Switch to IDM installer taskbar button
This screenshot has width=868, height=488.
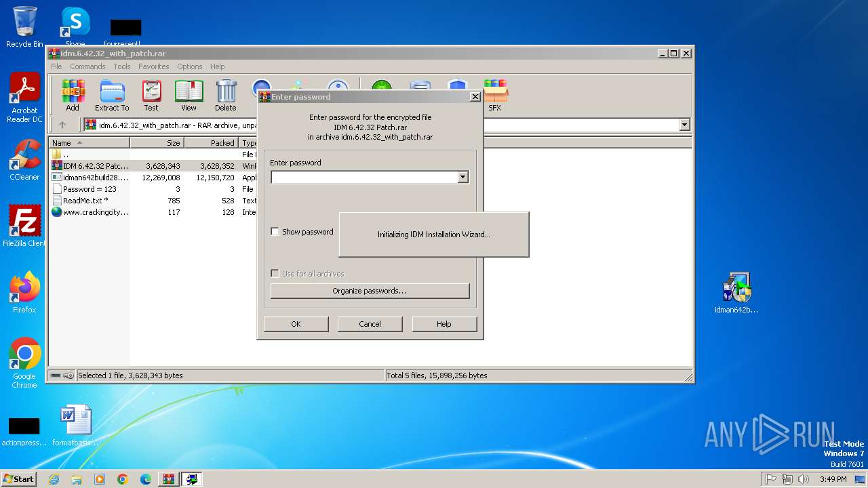[x=192, y=479]
